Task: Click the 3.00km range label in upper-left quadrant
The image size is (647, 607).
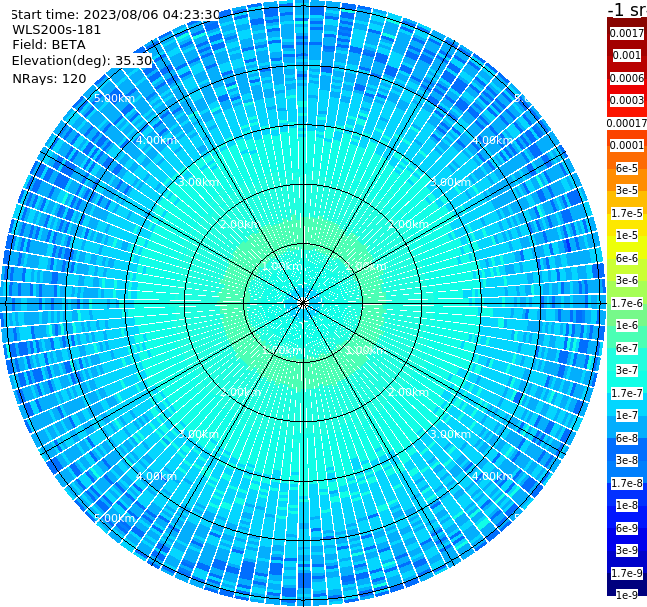Action: pos(198,182)
